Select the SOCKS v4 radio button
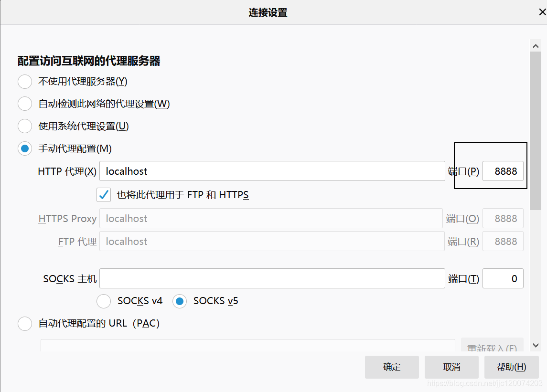 coord(104,301)
